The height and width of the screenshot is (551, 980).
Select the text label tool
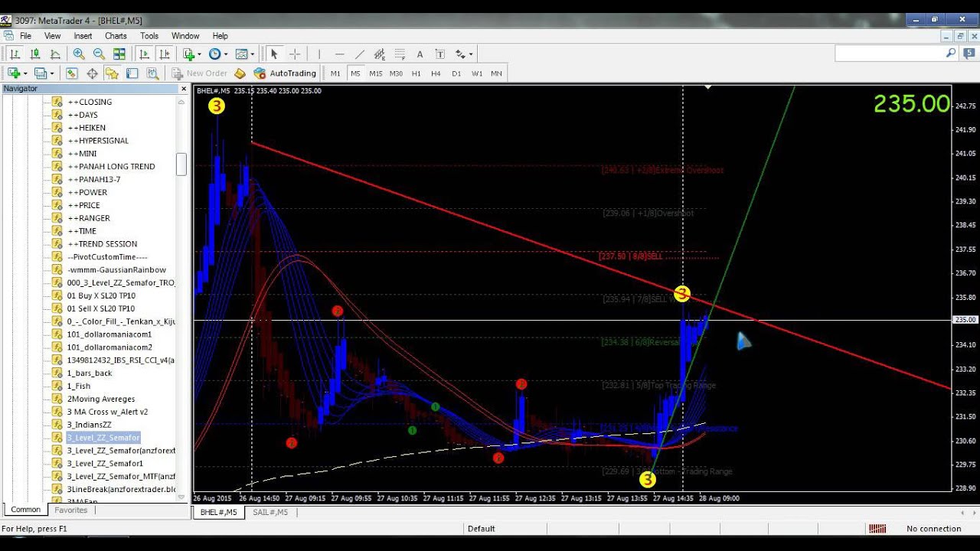[439, 54]
